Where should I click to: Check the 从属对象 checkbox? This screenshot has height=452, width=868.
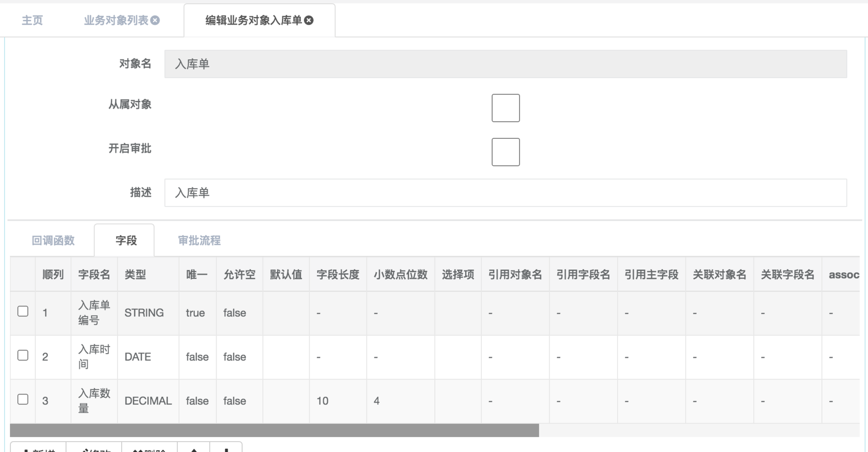505,108
